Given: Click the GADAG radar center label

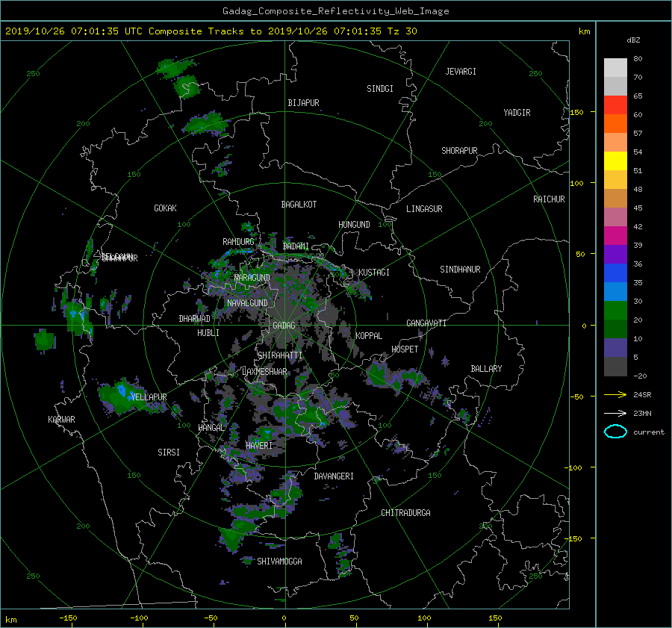Looking at the screenshot, I should point(284,326).
